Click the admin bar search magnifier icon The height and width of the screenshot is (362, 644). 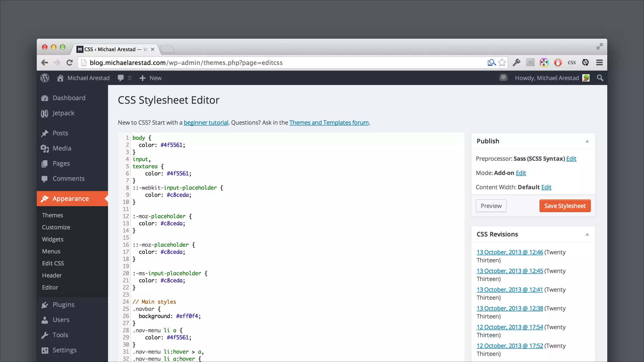coord(600,78)
